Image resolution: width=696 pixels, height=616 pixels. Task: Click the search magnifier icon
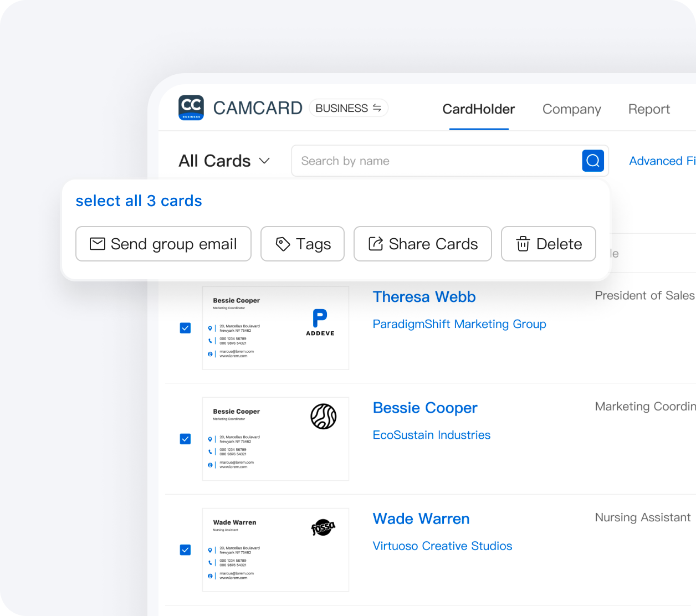592,161
